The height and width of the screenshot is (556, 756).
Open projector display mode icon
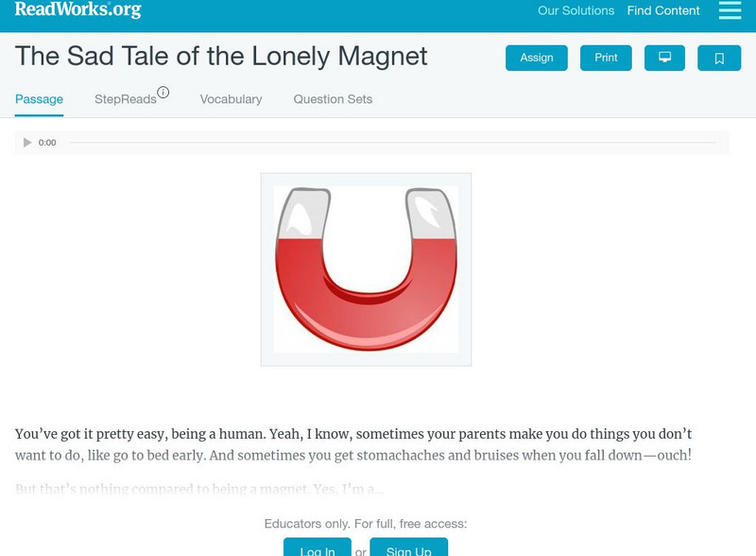pos(664,58)
